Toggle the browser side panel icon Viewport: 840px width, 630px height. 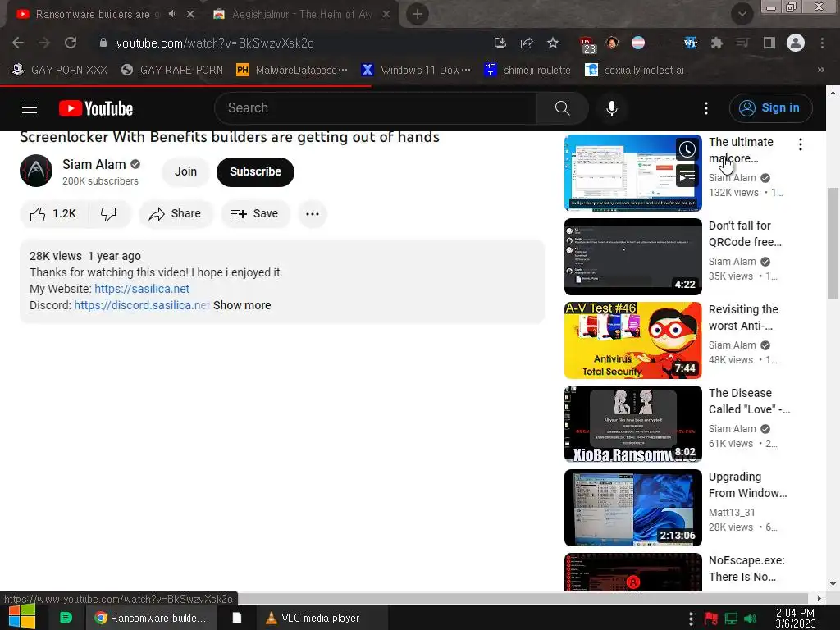769,43
